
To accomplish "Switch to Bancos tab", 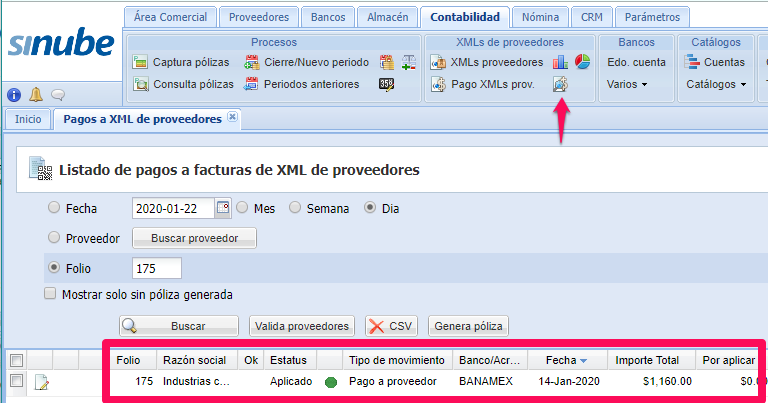I will [x=328, y=17].
